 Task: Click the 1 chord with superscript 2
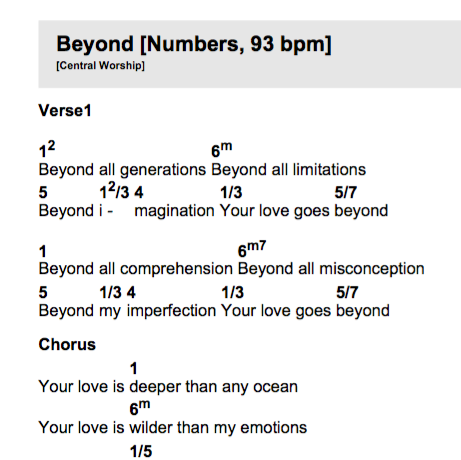point(47,149)
